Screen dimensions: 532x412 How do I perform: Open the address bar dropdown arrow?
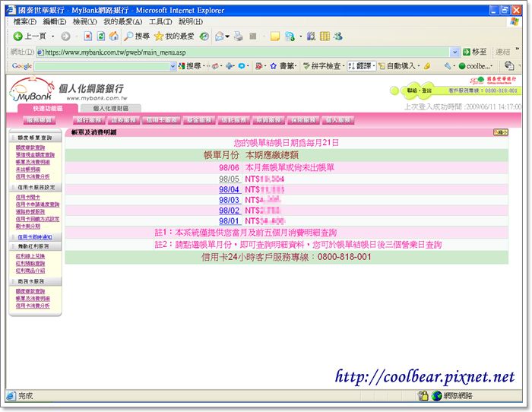point(454,52)
